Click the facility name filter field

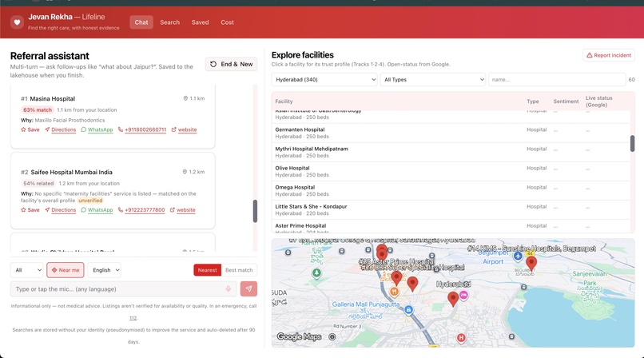pos(557,80)
